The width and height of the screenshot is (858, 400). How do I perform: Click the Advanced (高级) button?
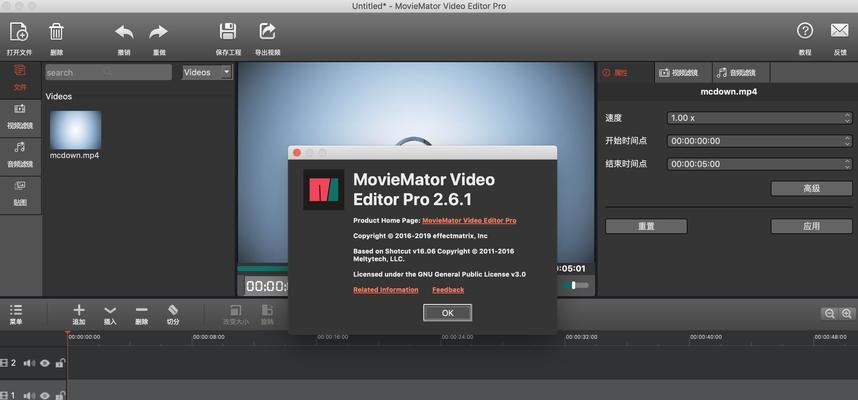(x=811, y=188)
